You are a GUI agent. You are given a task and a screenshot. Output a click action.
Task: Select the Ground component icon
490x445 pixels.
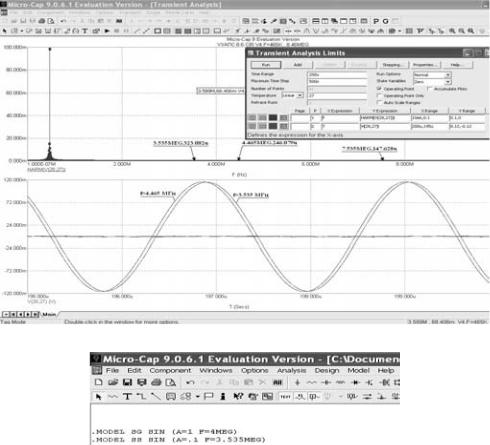point(297,382)
